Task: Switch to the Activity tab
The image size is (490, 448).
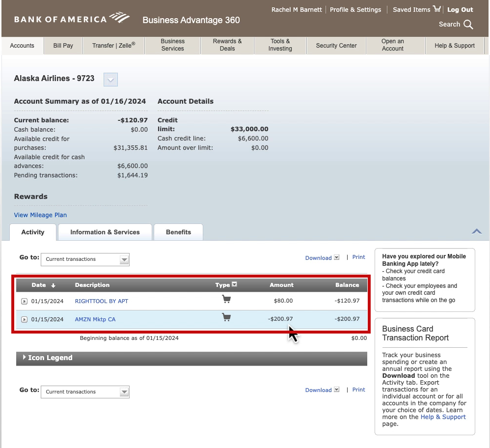Action: click(x=33, y=232)
